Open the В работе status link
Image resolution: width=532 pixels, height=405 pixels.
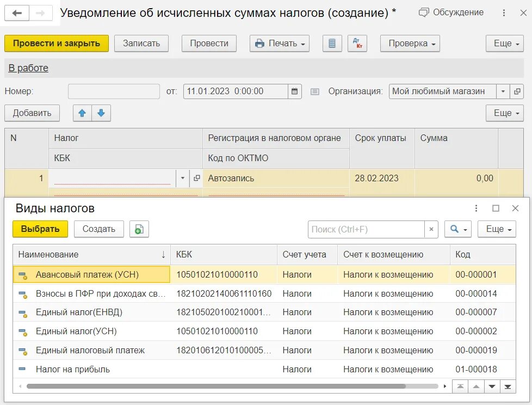pos(28,68)
